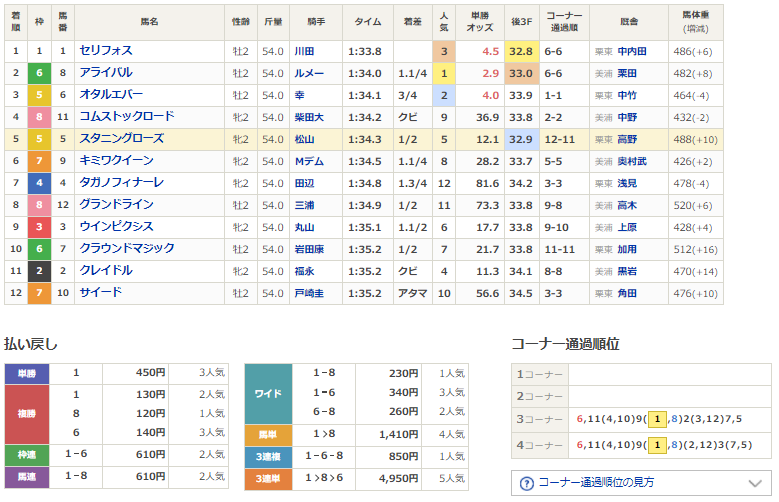Open trainer 高野 stable link
Viewport: 779px width, 502px height.
[627, 139]
